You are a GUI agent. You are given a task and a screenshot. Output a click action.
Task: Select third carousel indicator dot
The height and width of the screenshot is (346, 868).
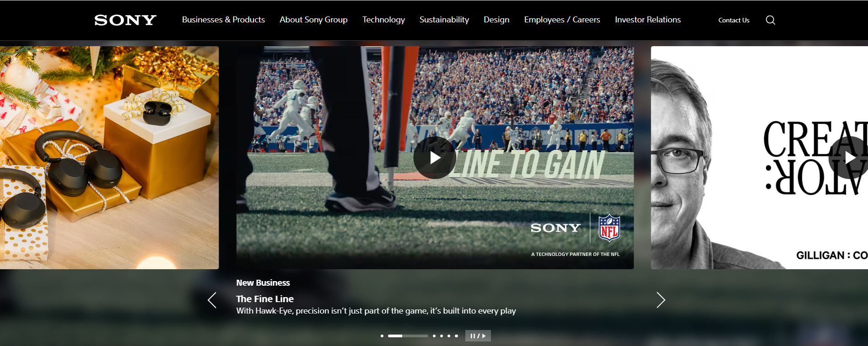[x=434, y=336]
